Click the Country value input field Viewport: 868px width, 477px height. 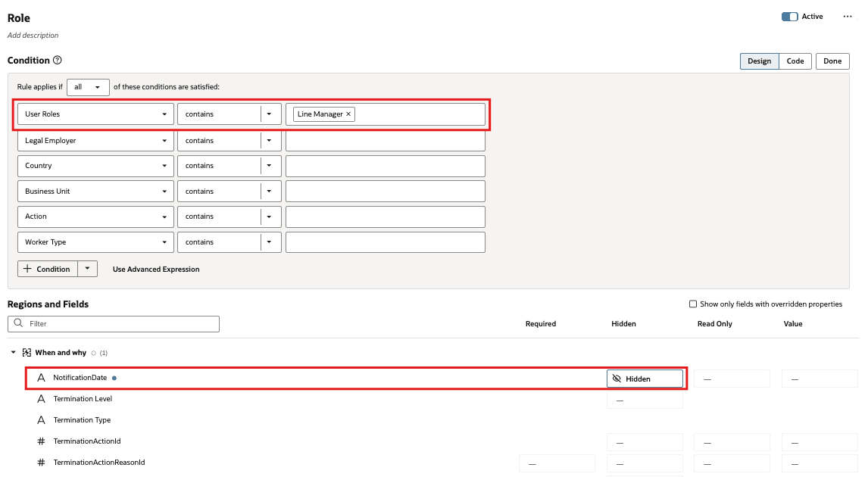pos(386,166)
